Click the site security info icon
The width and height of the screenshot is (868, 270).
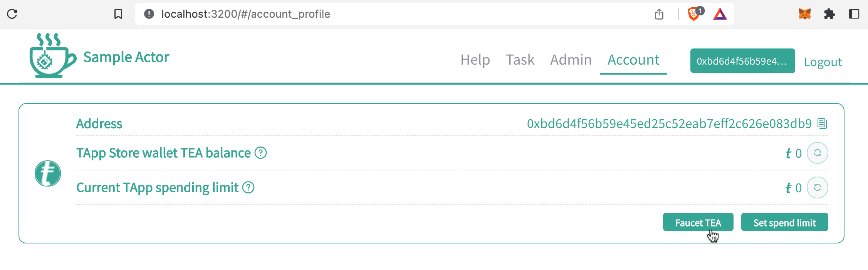coord(149,14)
